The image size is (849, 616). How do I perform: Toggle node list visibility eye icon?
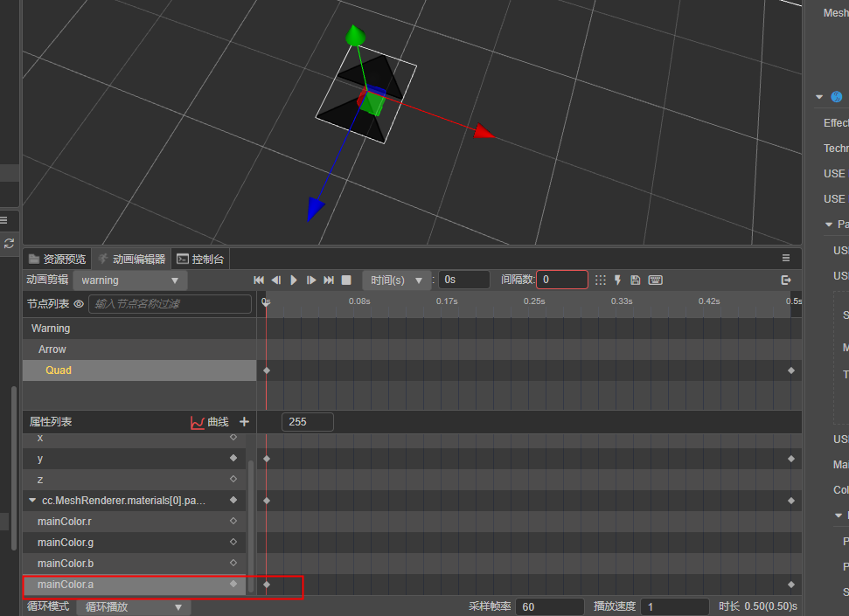tap(79, 304)
